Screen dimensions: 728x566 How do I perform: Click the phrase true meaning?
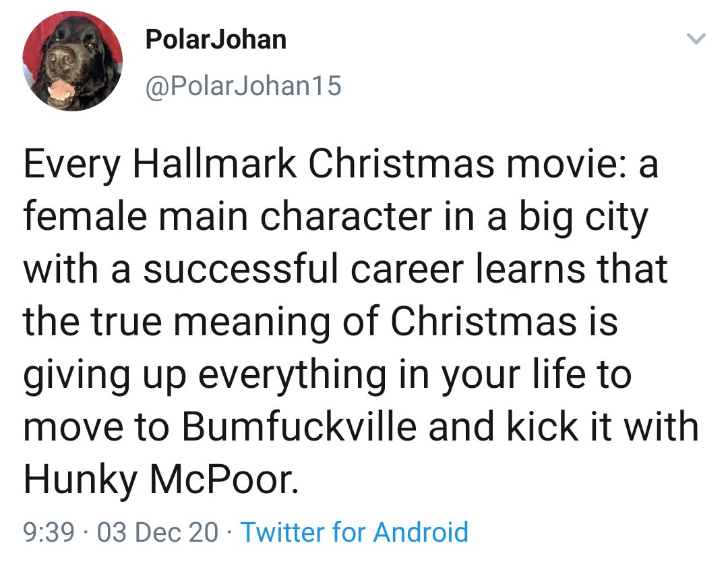pos(210,322)
